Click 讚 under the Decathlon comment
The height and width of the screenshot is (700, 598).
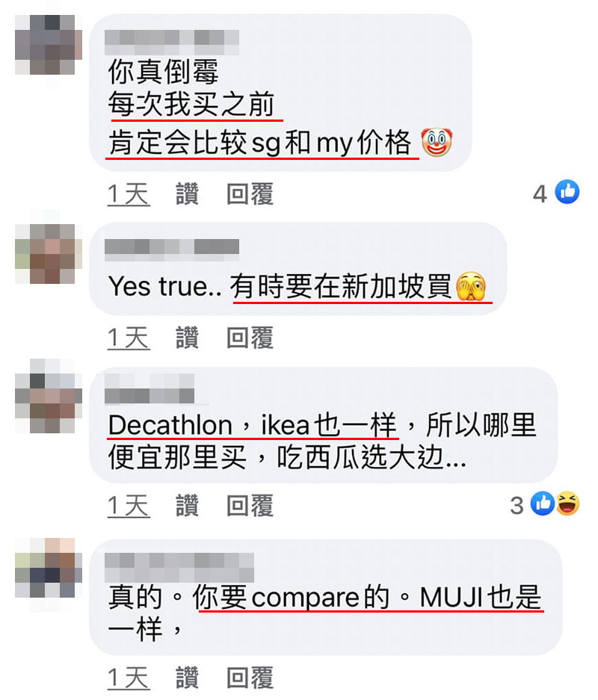click(x=187, y=506)
